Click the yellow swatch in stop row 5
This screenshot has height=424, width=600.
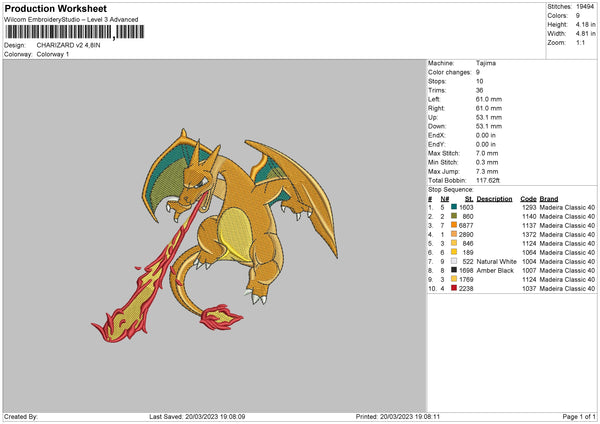point(454,243)
